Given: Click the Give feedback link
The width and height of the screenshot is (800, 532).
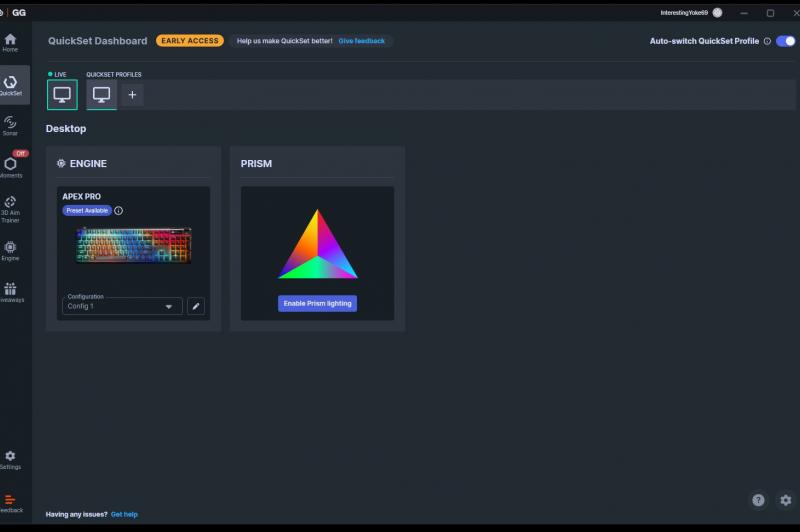Looking at the screenshot, I should 362,41.
